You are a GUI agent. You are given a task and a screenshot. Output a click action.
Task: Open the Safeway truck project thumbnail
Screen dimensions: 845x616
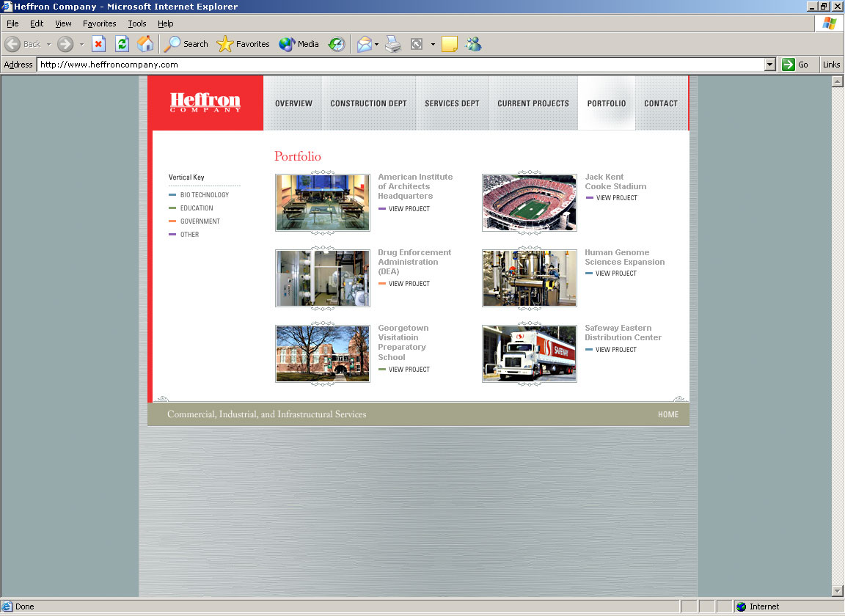(530, 354)
